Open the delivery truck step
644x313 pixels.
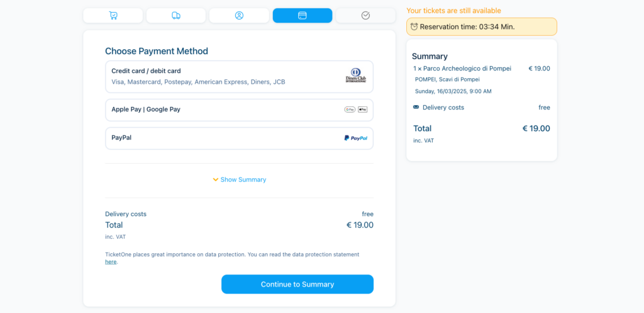(x=176, y=16)
